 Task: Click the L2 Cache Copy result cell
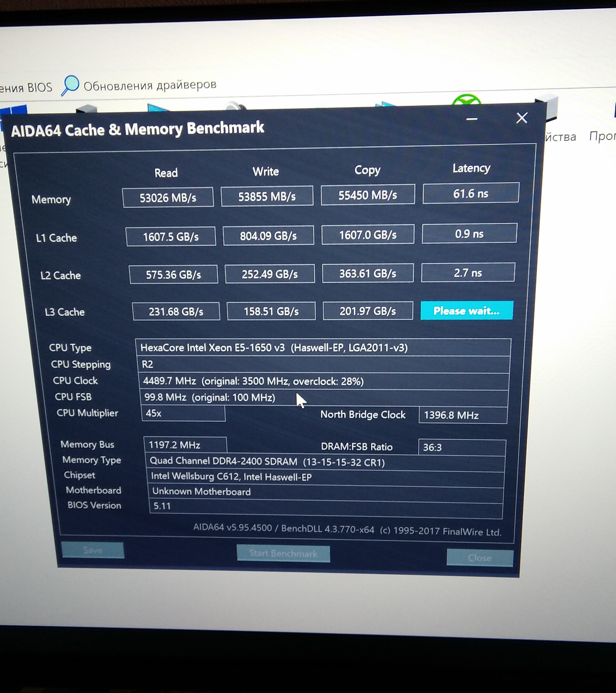pyautogui.click(x=368, y=274)
